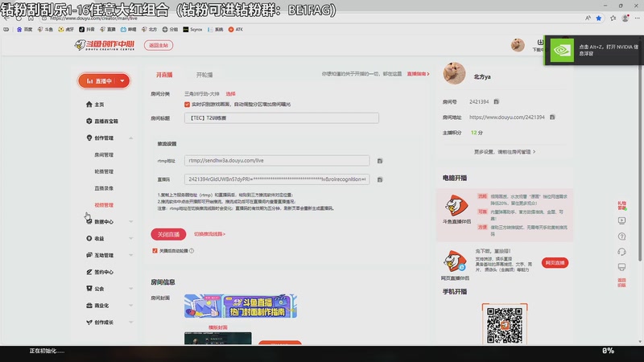Click the 商业化 briefcase icon
This screenshot has height=362, width=644.
[89, 306]
